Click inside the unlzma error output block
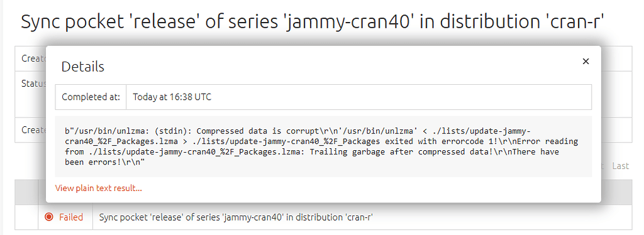The width and height of the screenshot is (644, 235). tap(323, 147)
